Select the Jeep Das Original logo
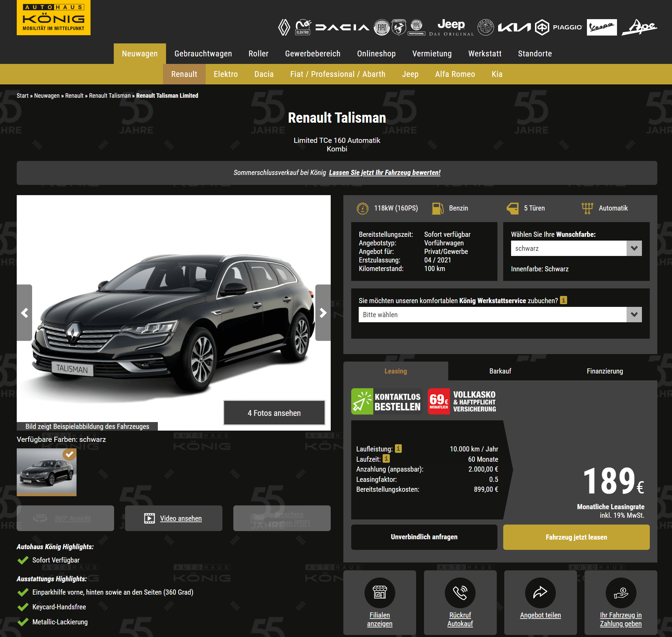 (451, 27)
